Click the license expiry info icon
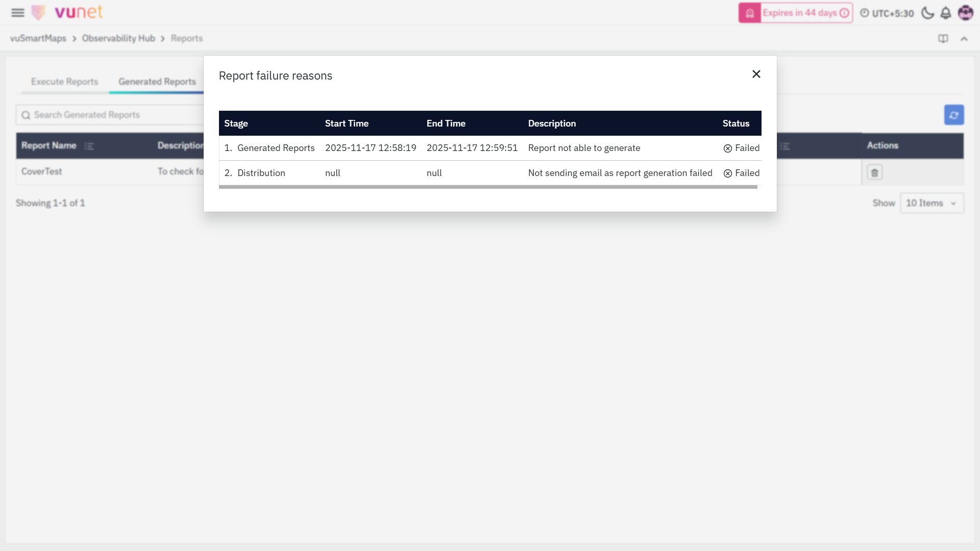The width and height of the screenshot is (980, 551). [x=845, y=13]
